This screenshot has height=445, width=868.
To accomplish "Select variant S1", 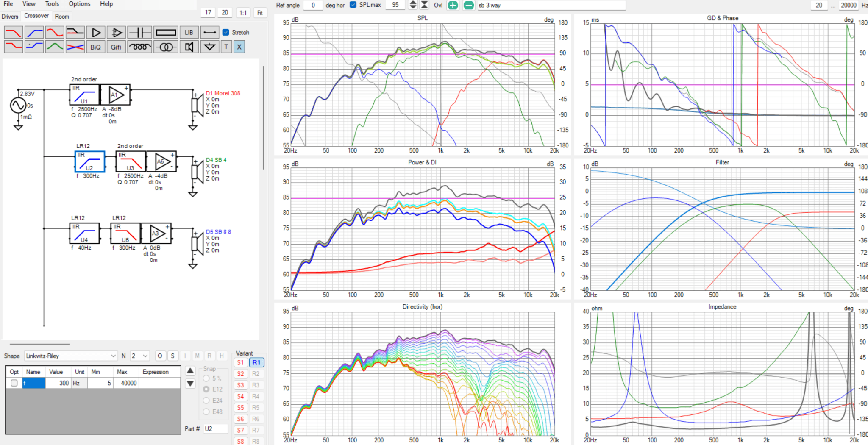I will 241,362.
